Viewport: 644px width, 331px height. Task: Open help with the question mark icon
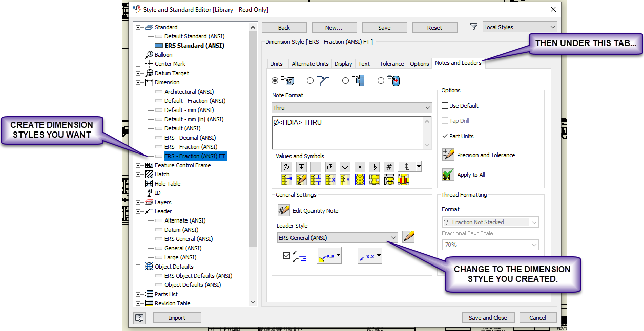click(x=140, y=318)
